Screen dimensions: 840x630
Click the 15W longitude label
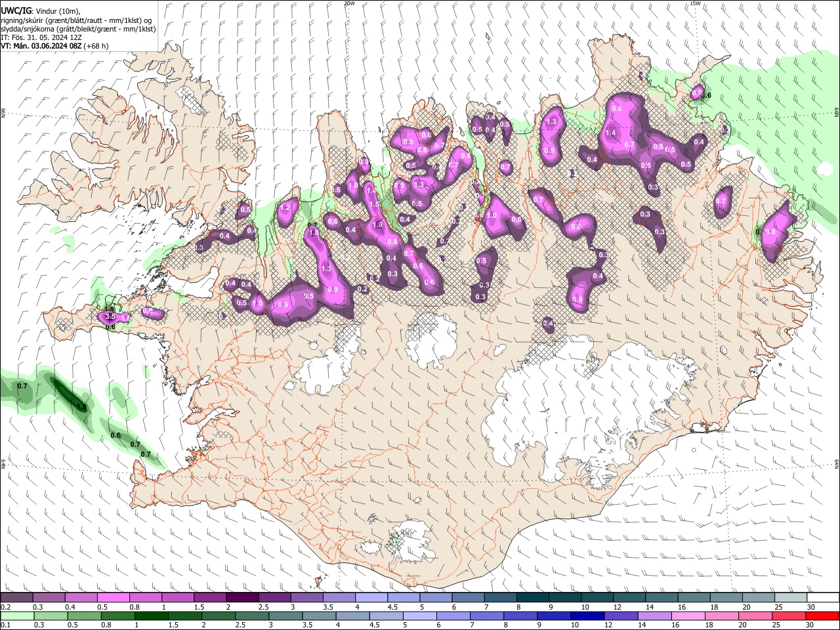pos(695,3)
